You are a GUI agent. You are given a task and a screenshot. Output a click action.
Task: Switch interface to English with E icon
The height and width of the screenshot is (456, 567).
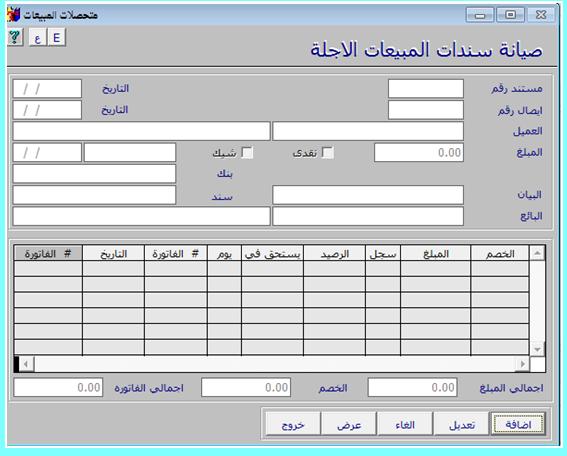[x=56, y=37]
